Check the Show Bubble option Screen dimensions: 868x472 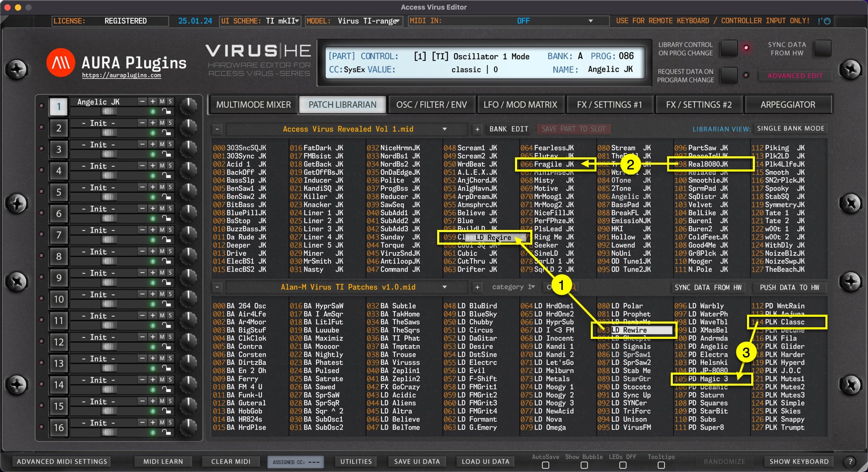click(x=584, y=465)
